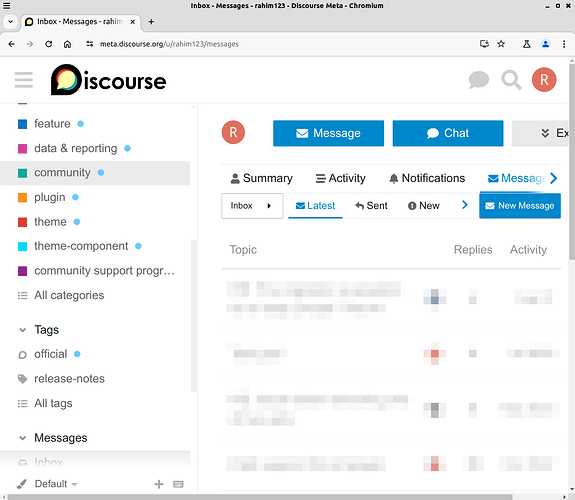Open the sidebar hamburger menu
575x500 pixels.
24,80
